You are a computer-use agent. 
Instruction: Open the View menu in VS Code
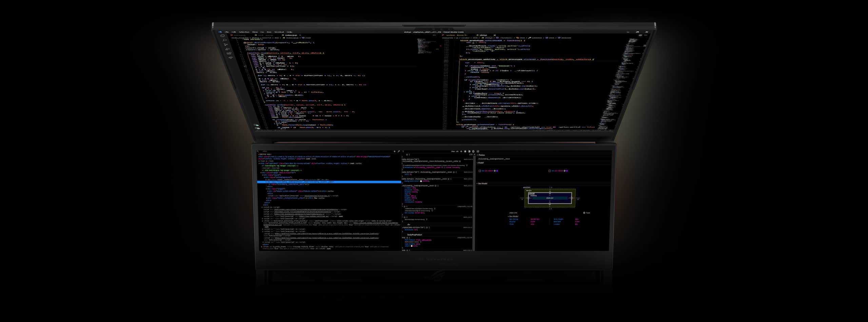click(255, 32)
